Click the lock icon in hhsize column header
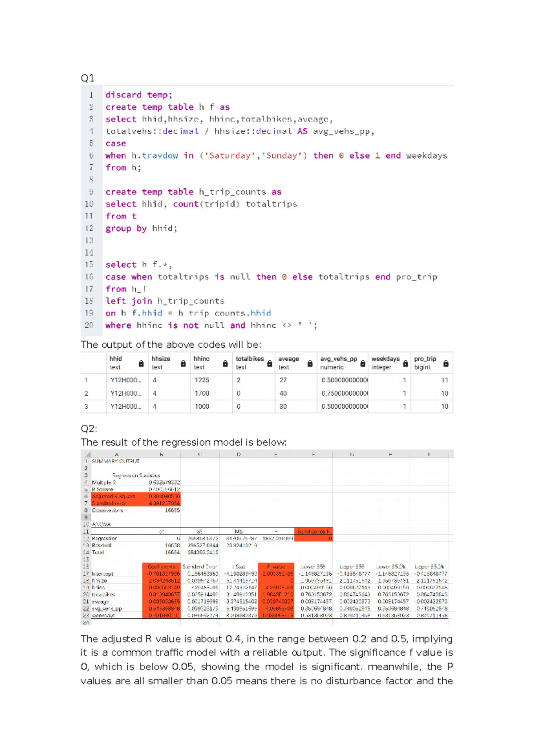The height and width of the screenshot is (756, 534). click(183, 364)
